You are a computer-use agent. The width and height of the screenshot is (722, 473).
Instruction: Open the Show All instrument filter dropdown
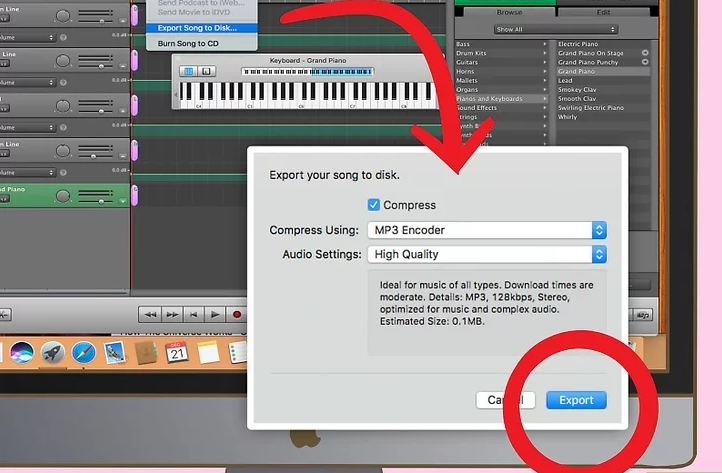(x=555, y=29)
